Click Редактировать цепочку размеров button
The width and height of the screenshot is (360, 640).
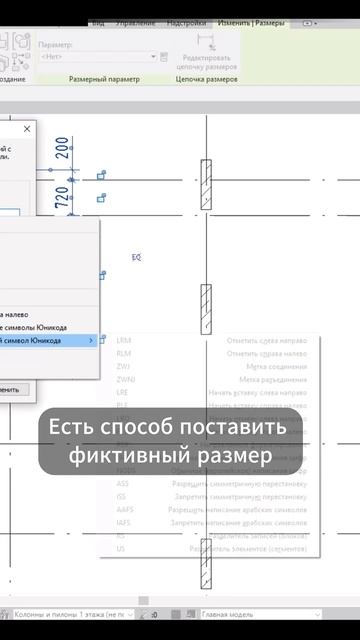[x=206, y=53]
